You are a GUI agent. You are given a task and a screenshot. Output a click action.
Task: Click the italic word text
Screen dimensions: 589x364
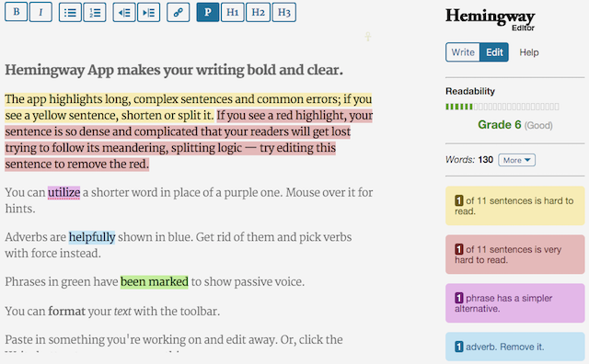[122, 312]
